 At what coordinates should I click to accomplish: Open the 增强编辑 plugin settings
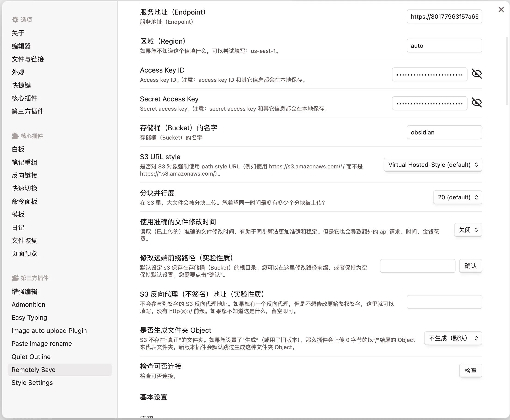pyautogui.click(x=60, y=292)
